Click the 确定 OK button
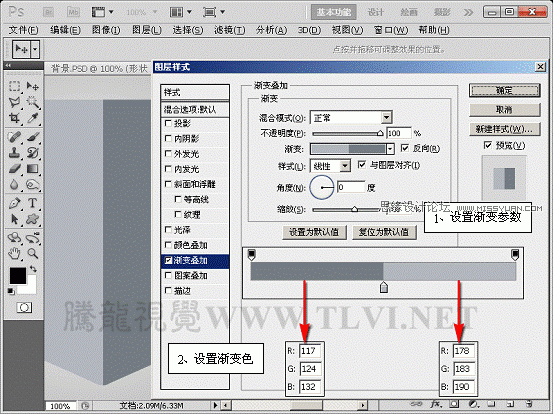This screenshot has width=553, height=414. pyautogui.click(x=505, y=91)
